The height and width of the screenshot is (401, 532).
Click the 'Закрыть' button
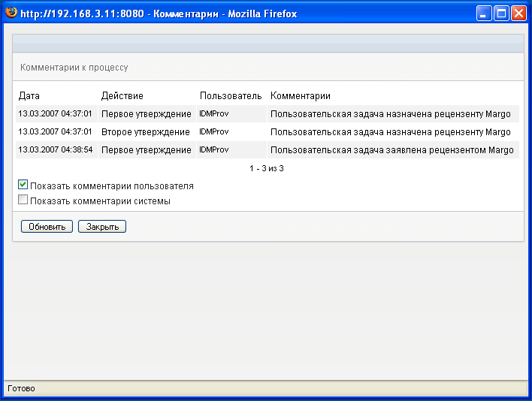pyautogui.click(x=102, y=227)
